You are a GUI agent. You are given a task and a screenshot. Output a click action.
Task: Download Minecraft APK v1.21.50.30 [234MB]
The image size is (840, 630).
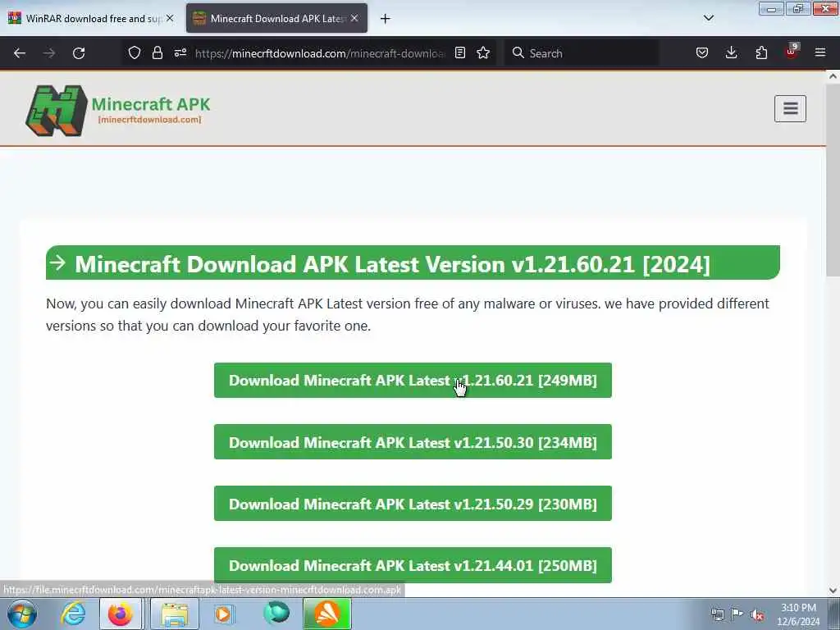[x=413, y=442]
